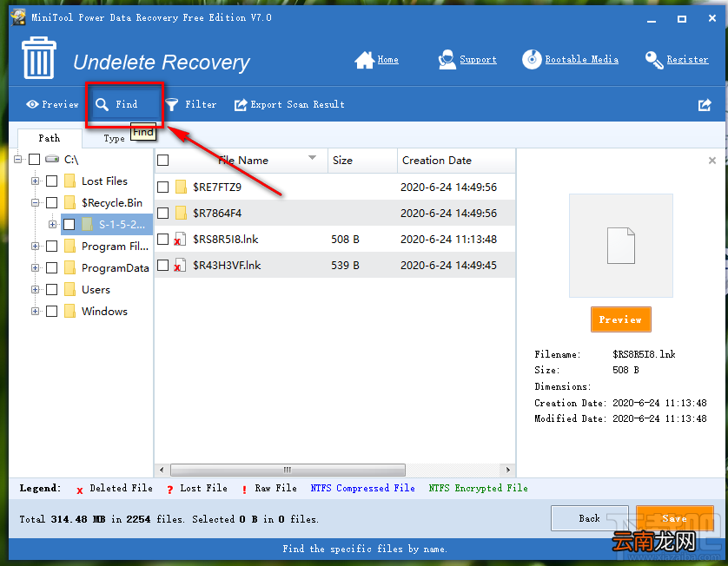Screen dimensions: 728x566
Task: Click the Bootable Media disc icon
Action: (532, 59)
